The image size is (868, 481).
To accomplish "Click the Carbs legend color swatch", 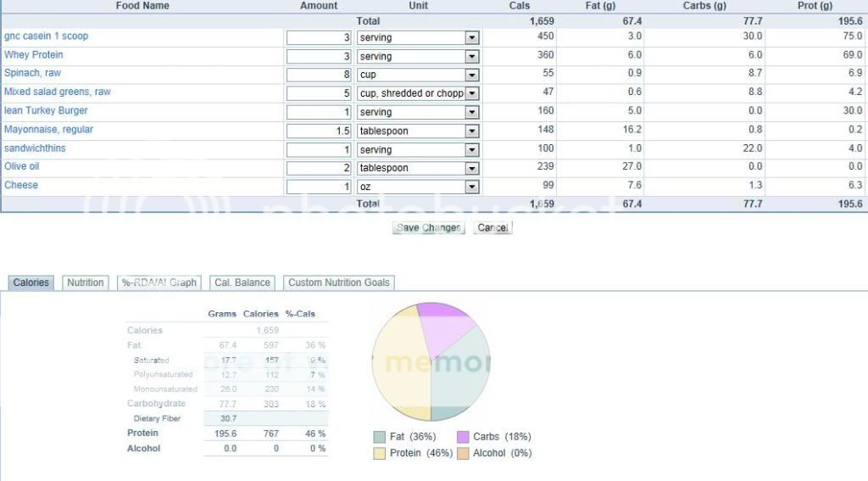I will pyautogui.click(x=463, y=437).
